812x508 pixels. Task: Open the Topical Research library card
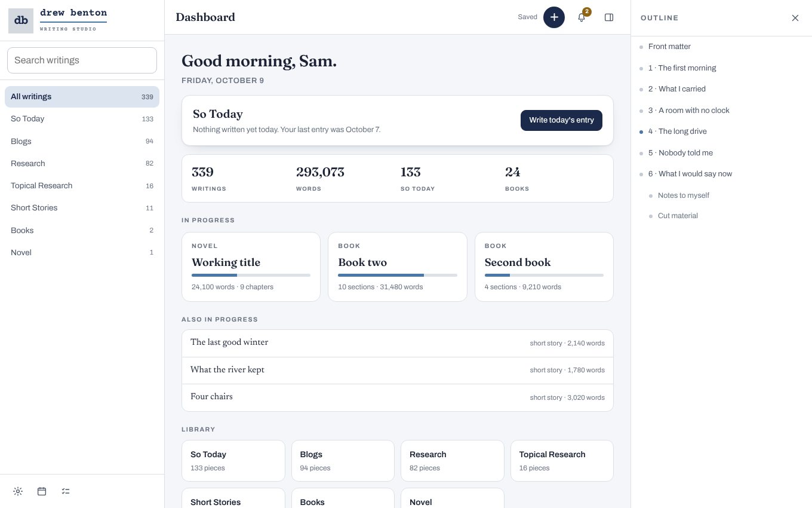(x=562, y=461)
